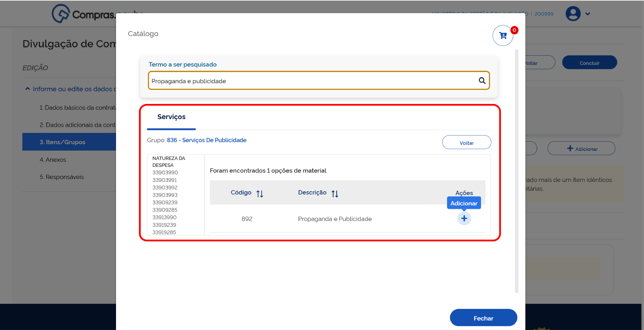
Task: Click the code 892 cell
Action: coord(247,219)
